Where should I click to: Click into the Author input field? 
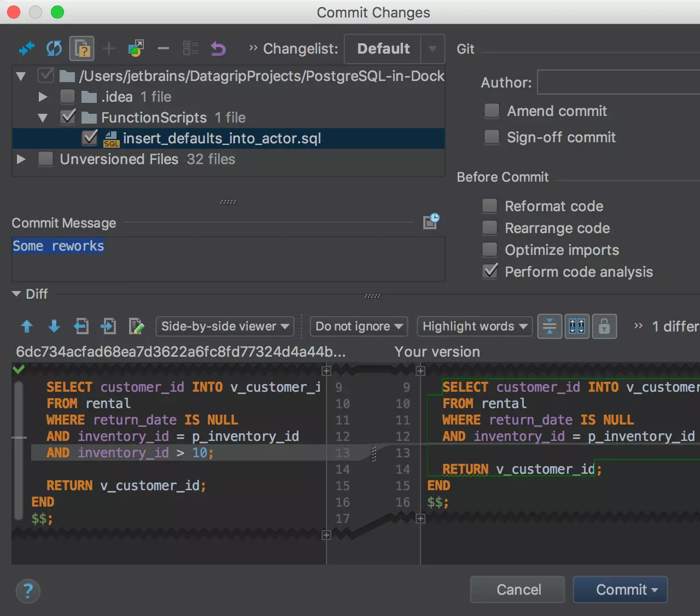coord(618,83)
